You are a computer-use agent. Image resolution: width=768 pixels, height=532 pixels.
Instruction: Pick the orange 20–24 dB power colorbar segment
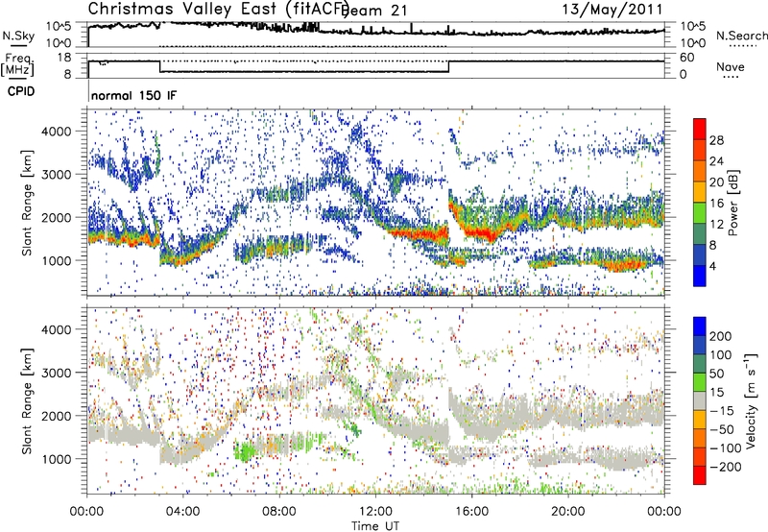[700, 172]
